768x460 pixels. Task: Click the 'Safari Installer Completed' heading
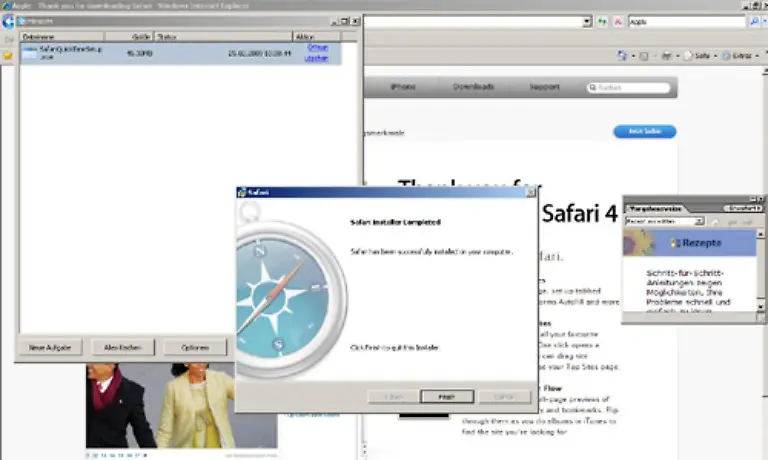coord(395,222)
